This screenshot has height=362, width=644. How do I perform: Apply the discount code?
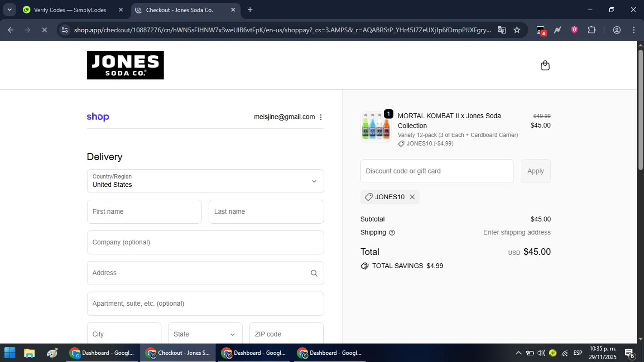pyautogui.click(x=535, y=171)
